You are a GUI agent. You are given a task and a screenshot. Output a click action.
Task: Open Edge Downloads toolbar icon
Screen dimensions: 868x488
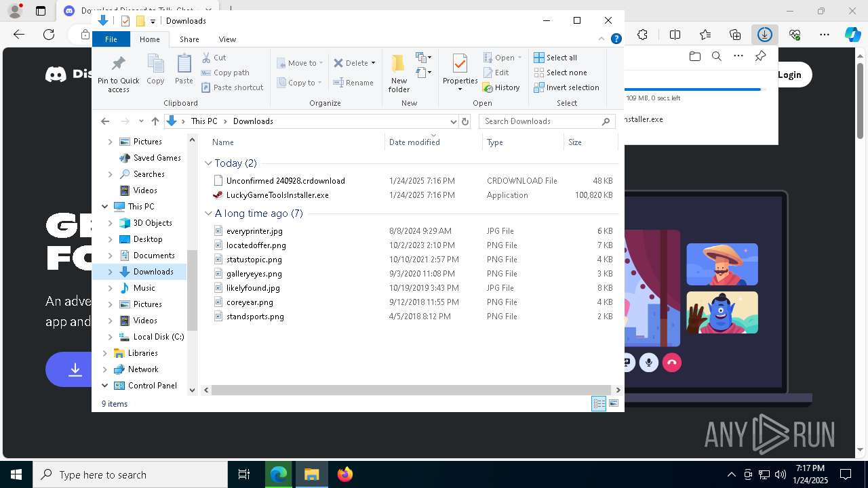tap(765, 35)
